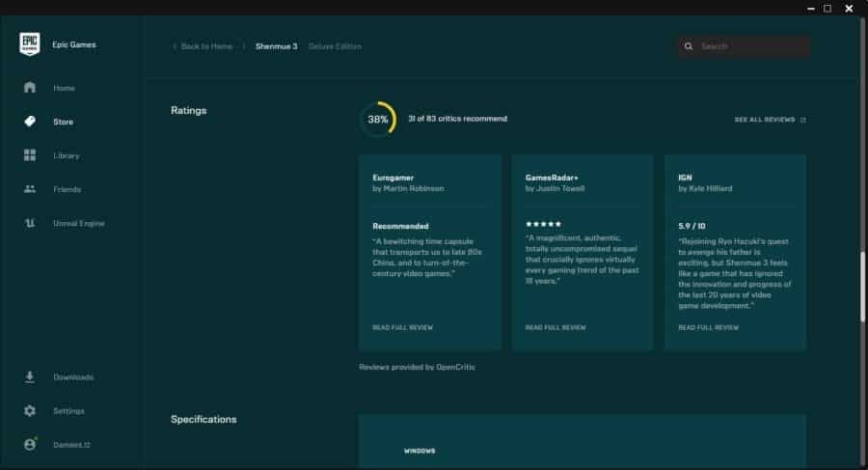Screen dimensions: 868x470
Task: Select the Store sidebar label
Action: click(63, 122)
